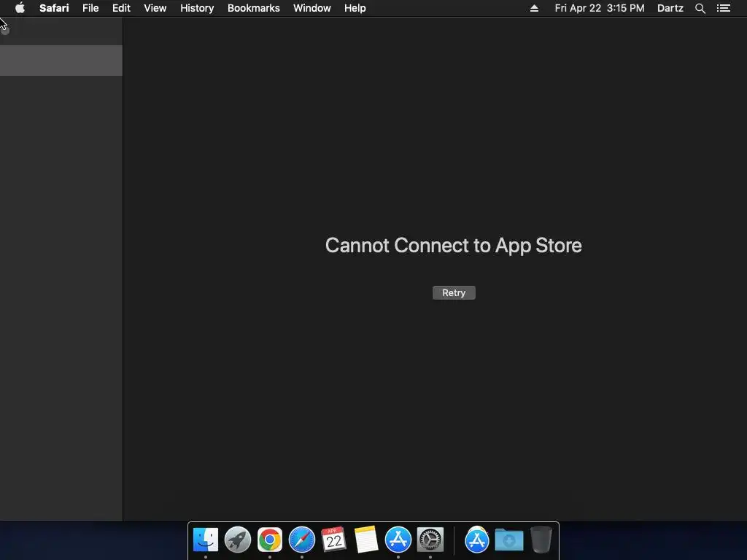
Task: Open Finder from the Dock
Action: click(x=206, y=540)
